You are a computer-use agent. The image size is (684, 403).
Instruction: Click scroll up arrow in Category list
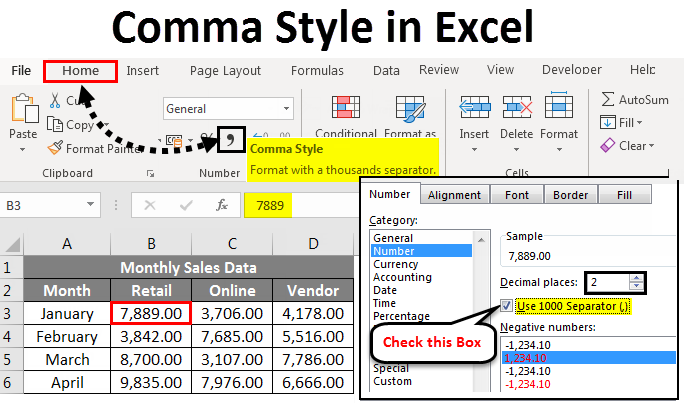[x=481, y=240]
